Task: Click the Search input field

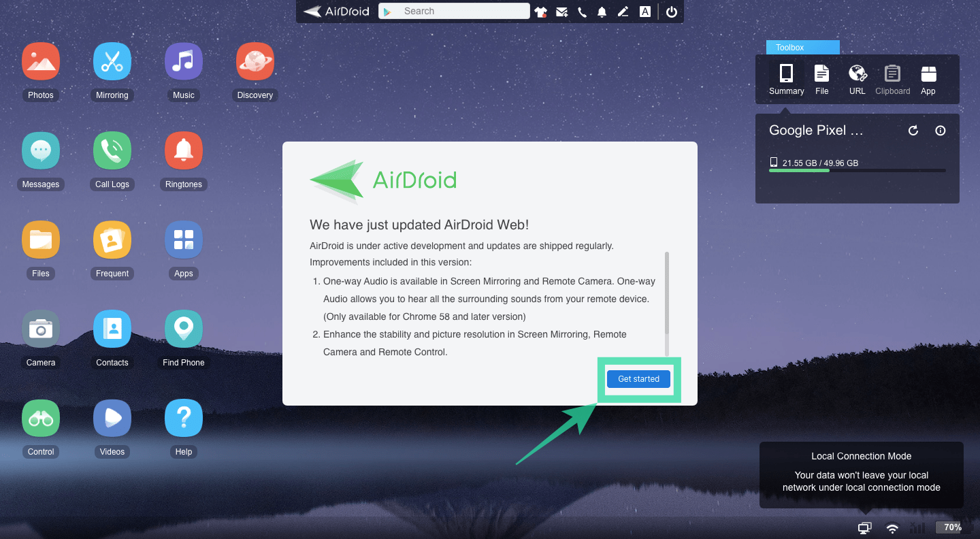Action: click(463, 11)
